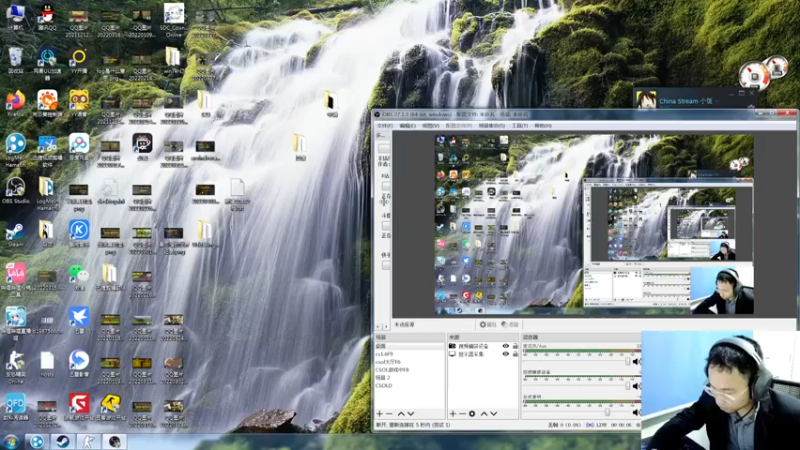This screenshot has width=800, height=450.
Task: Mute the first (top) mixer audio channel
Action: (x=636, y=362)
